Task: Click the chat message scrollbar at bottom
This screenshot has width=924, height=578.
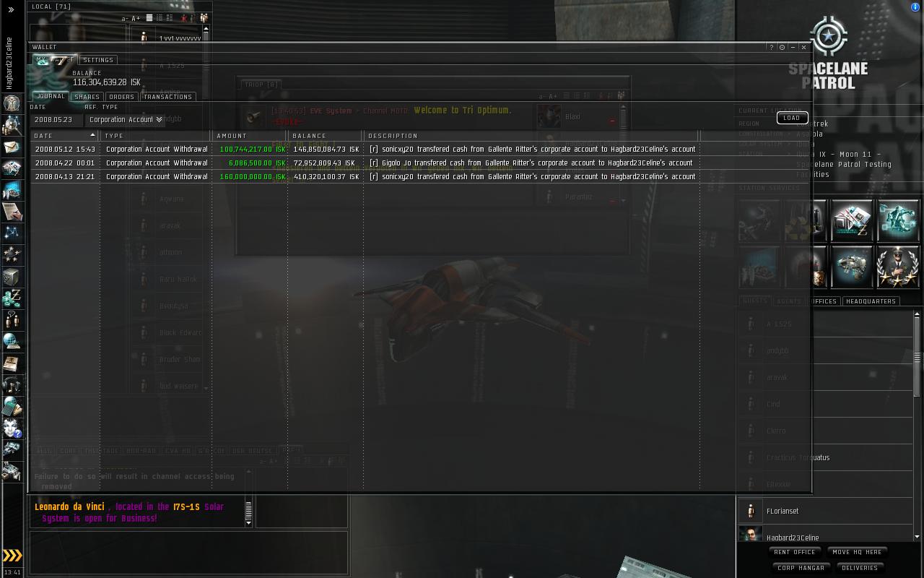Action: coord(248,512)
